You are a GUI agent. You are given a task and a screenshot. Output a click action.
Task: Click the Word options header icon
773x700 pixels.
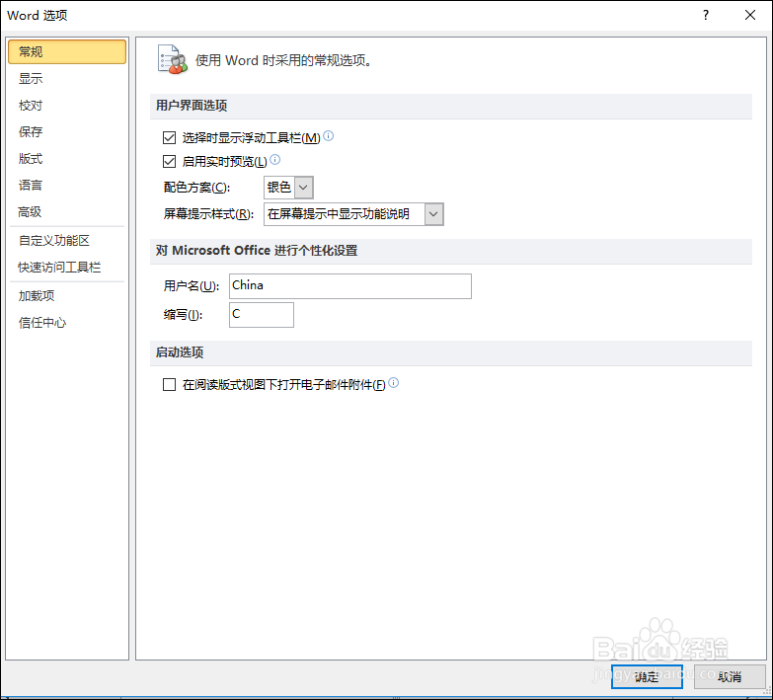[x=173, y=59]
